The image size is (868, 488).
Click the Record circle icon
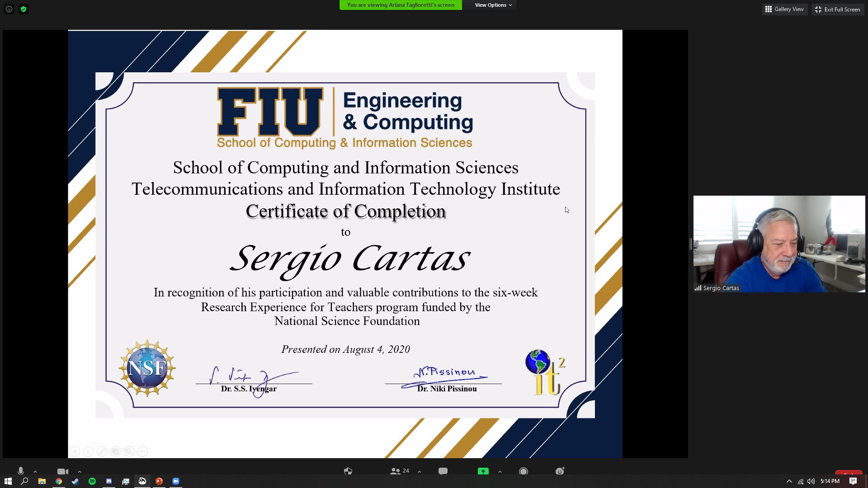click(x=524, y=471)
